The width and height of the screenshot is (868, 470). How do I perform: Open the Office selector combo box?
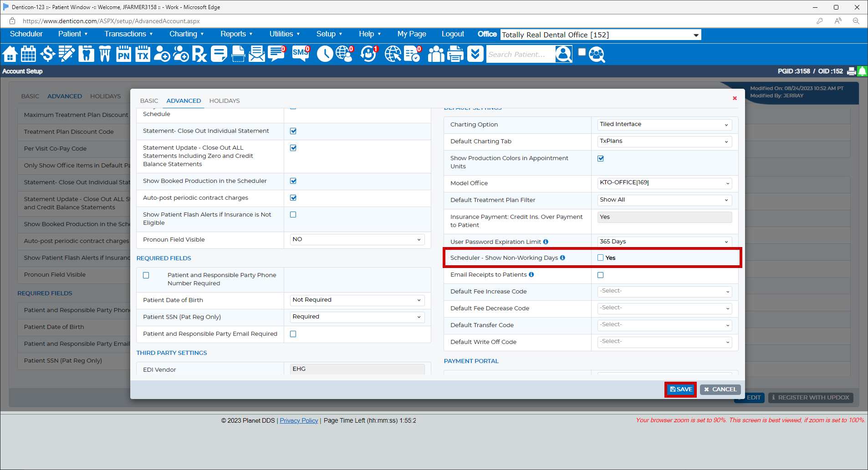click(601, 35)
